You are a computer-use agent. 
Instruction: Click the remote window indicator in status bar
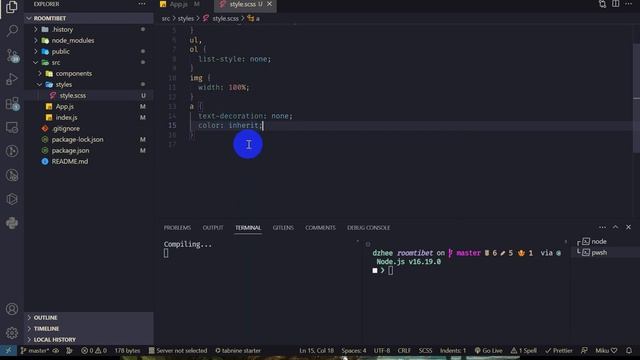8,350
